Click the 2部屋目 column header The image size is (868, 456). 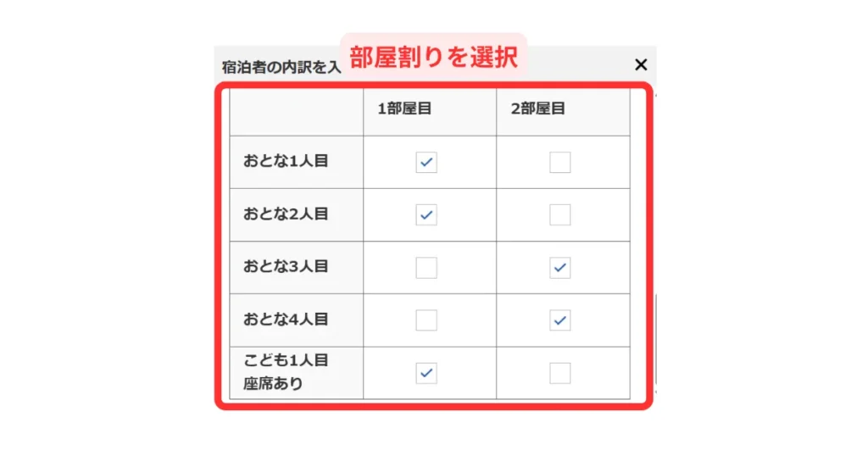pos(538,109)
